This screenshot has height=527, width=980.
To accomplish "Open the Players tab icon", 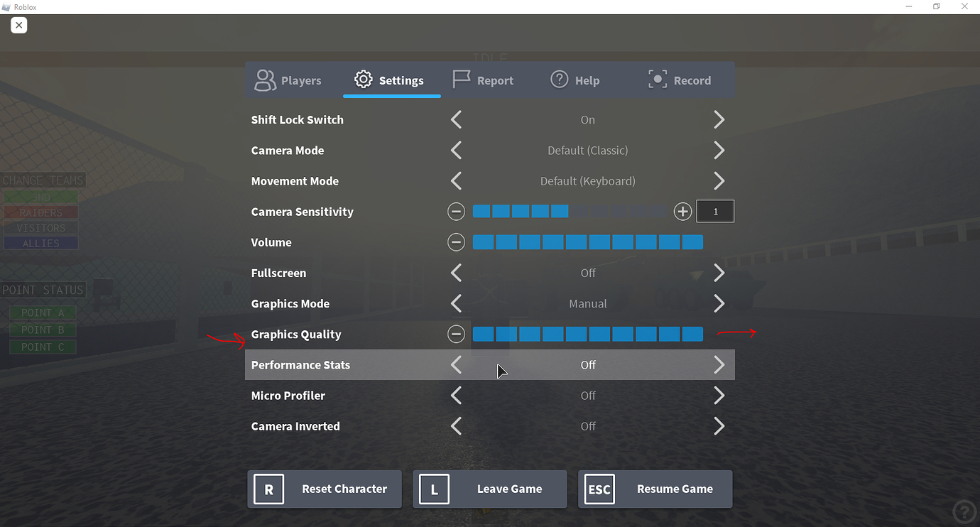I will [x=265, y=80].
